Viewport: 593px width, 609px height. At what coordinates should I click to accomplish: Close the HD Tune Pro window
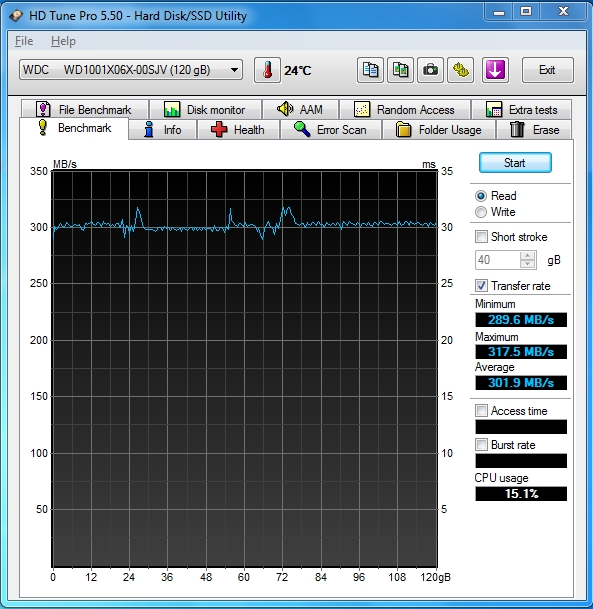(x=563, y=12)
